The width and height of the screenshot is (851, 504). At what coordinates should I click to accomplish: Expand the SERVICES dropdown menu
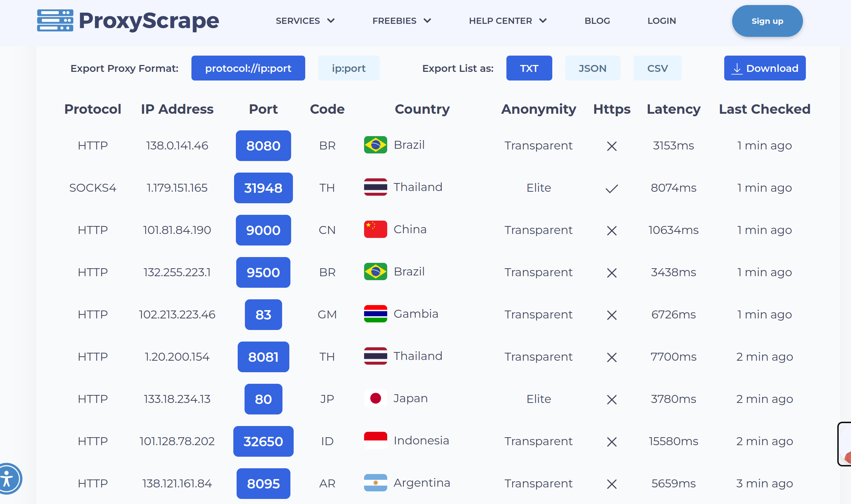(x=305, y=21)
